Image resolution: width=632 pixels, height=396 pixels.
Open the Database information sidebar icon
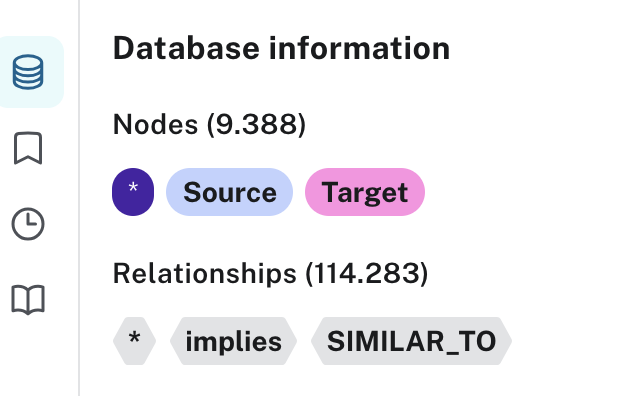[x=28, y=72]
